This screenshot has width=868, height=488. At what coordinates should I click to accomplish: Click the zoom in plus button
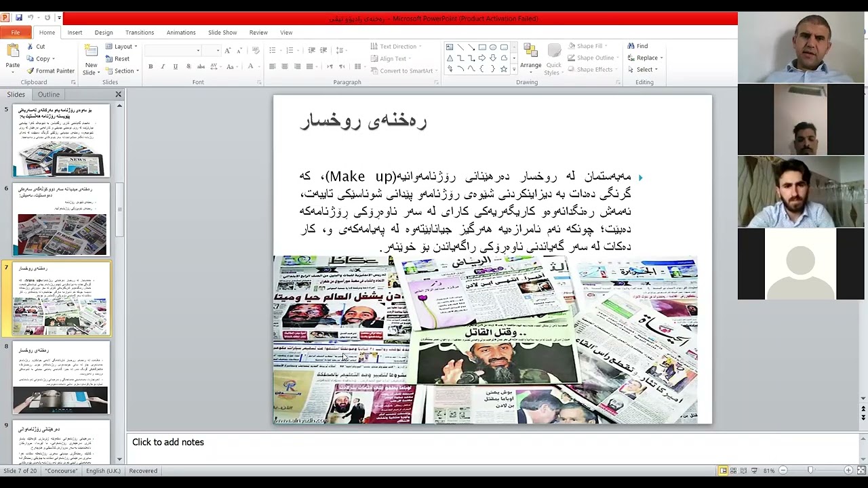848,470
